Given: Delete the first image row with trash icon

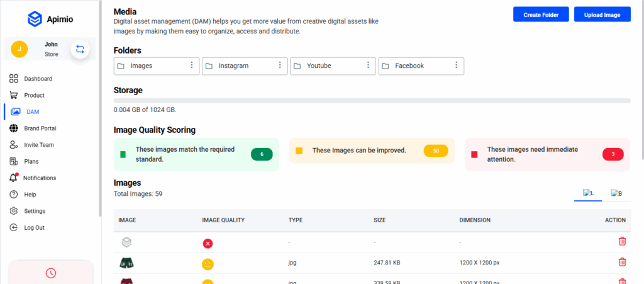Looking at the screenshot, I should point(622,241).
